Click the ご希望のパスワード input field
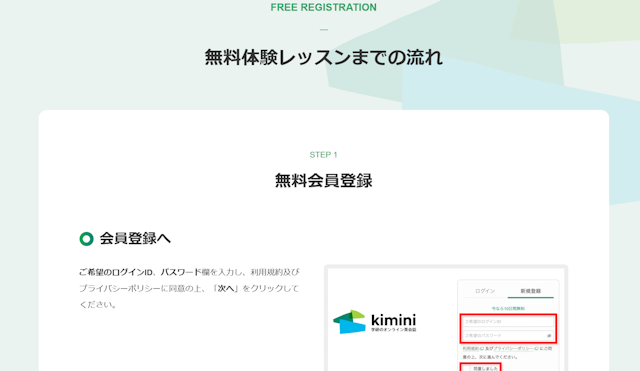640x371 pixels. coord(508,335)
